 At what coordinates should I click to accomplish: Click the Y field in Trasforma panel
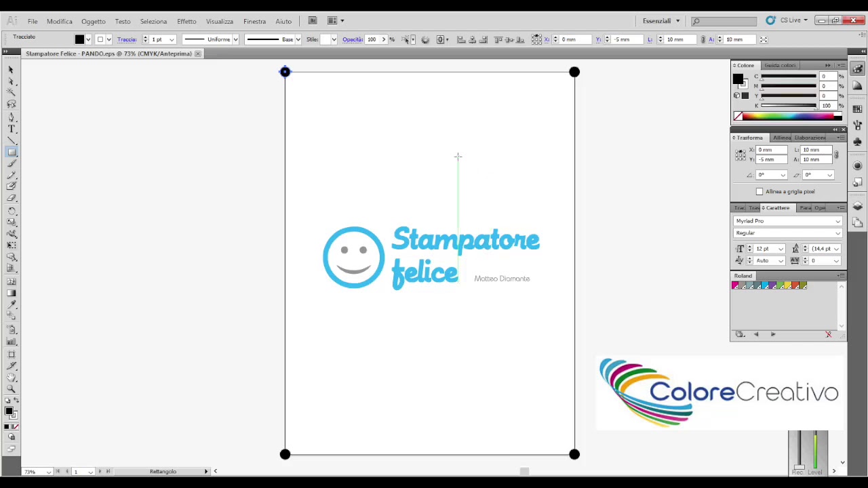pyautogui.click(x=772, y=160)
